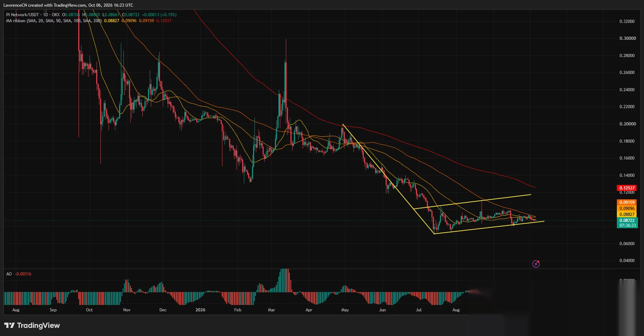This screenshot has width=644, height=336.
Task: Select the Pi Network/USDT symbol legend title
Action: pyautogui.click(x=23, y=15)
